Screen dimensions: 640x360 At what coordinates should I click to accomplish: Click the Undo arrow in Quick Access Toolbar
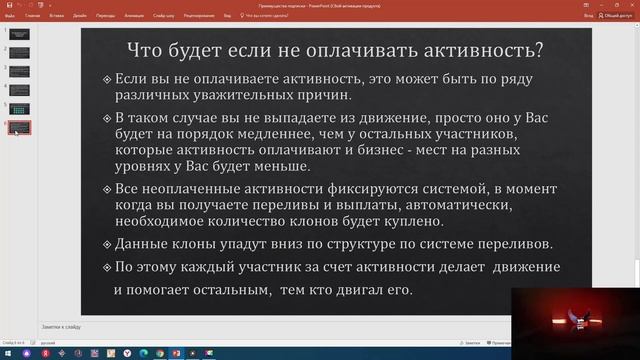[19, 5]
